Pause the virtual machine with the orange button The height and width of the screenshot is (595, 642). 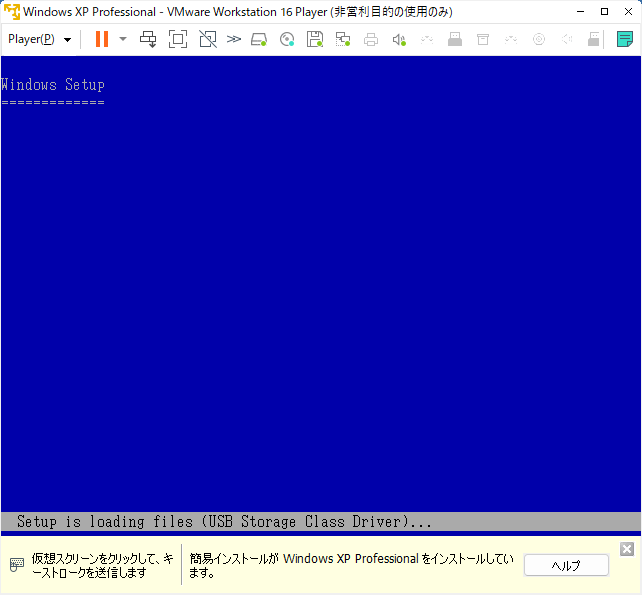tap(101, 39)
